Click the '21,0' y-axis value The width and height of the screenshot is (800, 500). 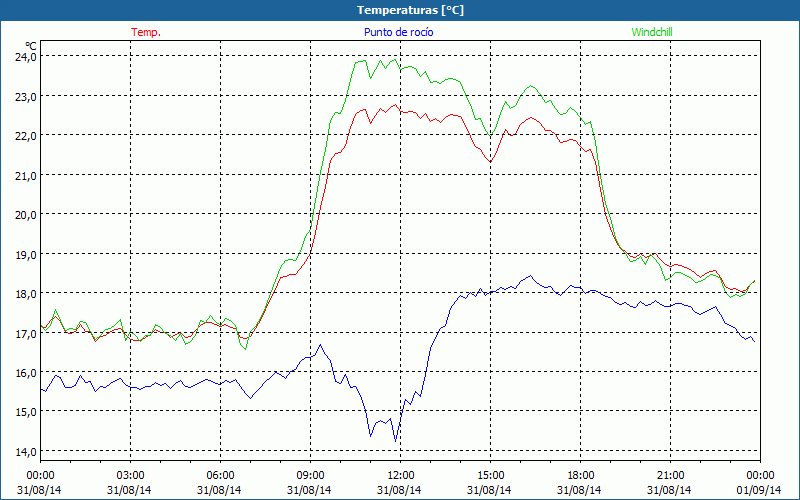26,176
